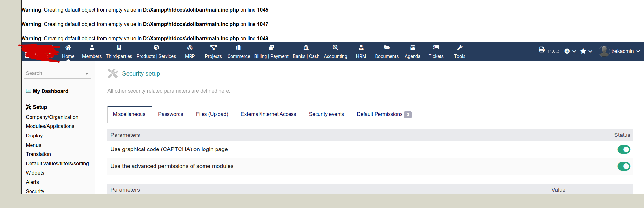This screenshot has width=644, height=208.
Task: Open Modules/Applications setup
Action: tap(50, 126)
